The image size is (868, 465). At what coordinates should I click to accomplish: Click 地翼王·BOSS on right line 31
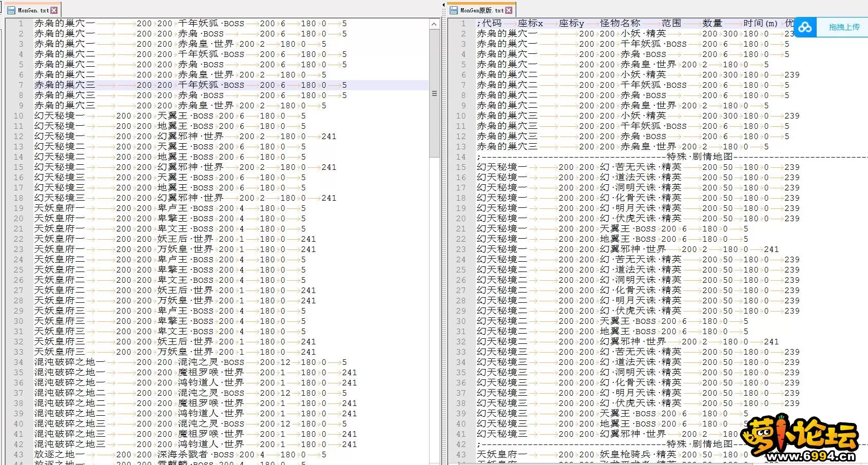tap(628, 332)
